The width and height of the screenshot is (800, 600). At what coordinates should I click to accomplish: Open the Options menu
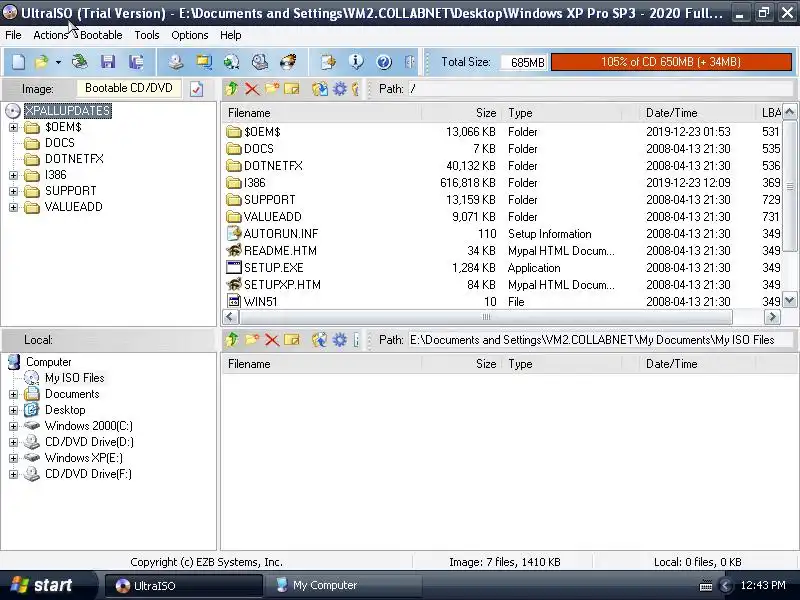(190, 35)
